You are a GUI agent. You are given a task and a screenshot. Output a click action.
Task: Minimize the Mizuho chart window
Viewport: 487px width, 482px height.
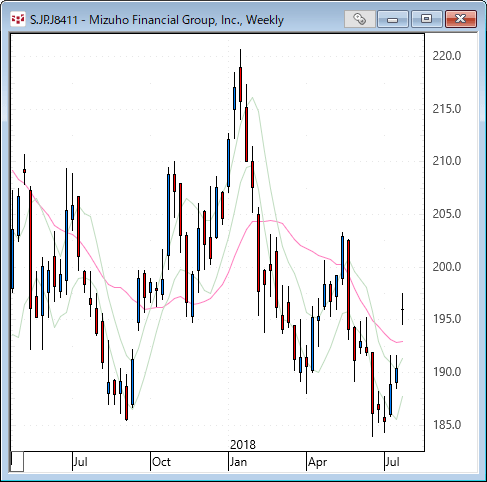pyautogui.click(x=393, y=19)
